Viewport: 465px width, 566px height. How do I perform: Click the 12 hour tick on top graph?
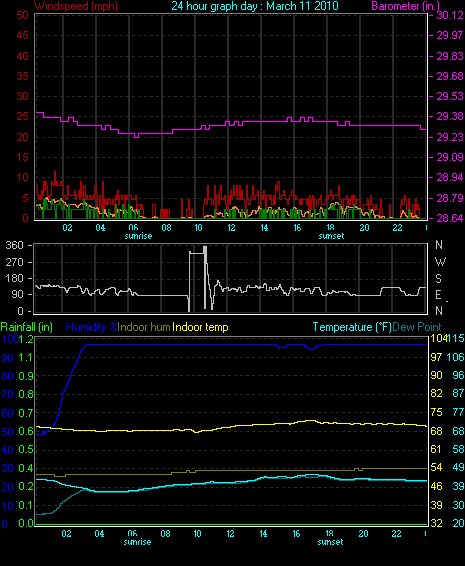(231, 228)
